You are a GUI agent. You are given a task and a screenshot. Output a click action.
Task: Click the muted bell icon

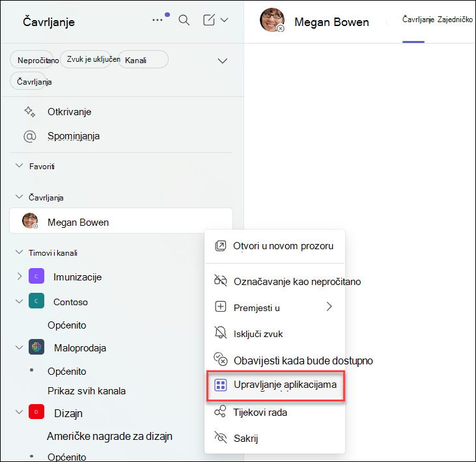220,333
